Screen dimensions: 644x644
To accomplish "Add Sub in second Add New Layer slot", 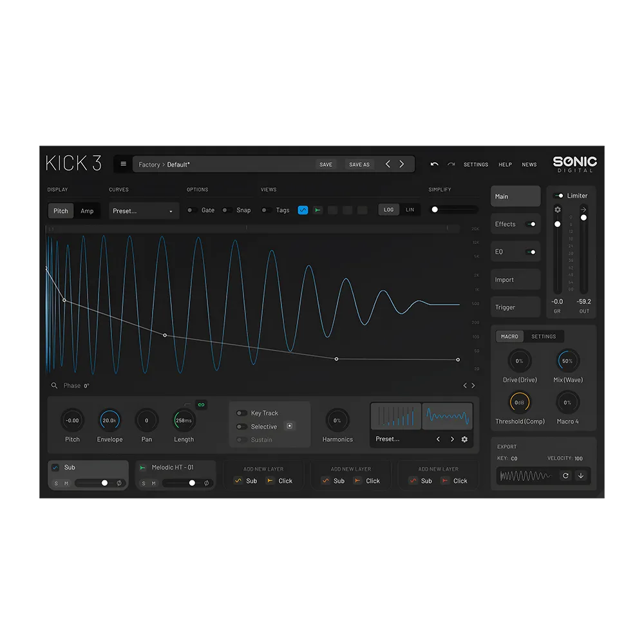I will [333, 480].
